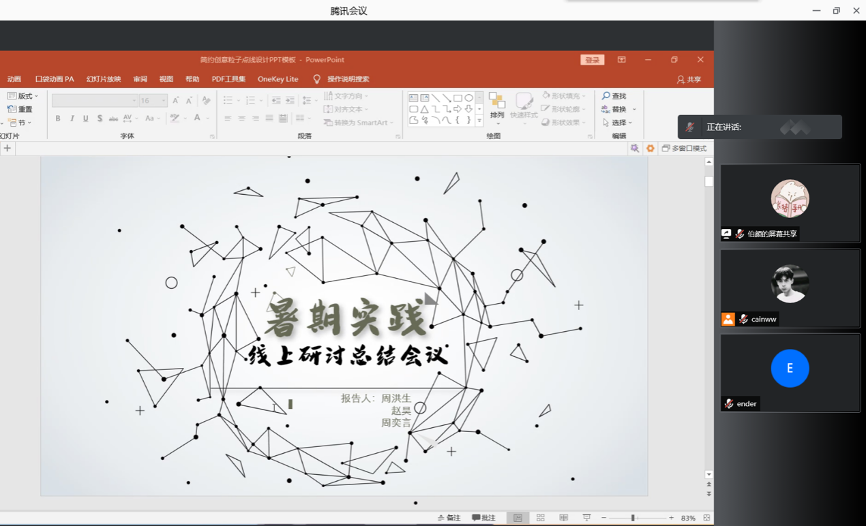Open slide sorter view in the status bar

pyautogui.click(x=540, y=518)
